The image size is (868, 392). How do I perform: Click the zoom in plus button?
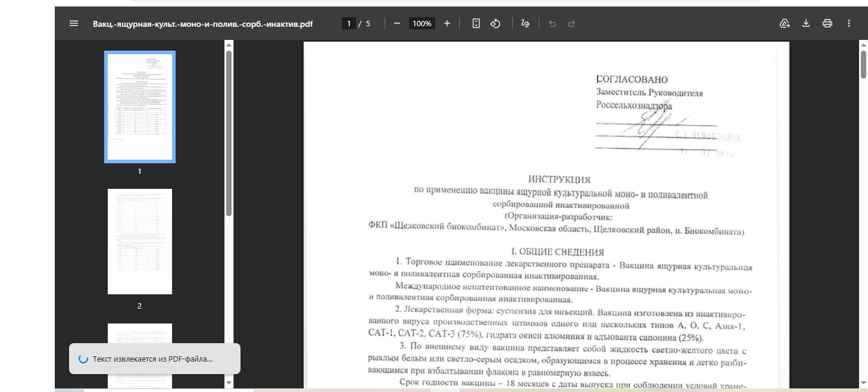tap(447, 24)
